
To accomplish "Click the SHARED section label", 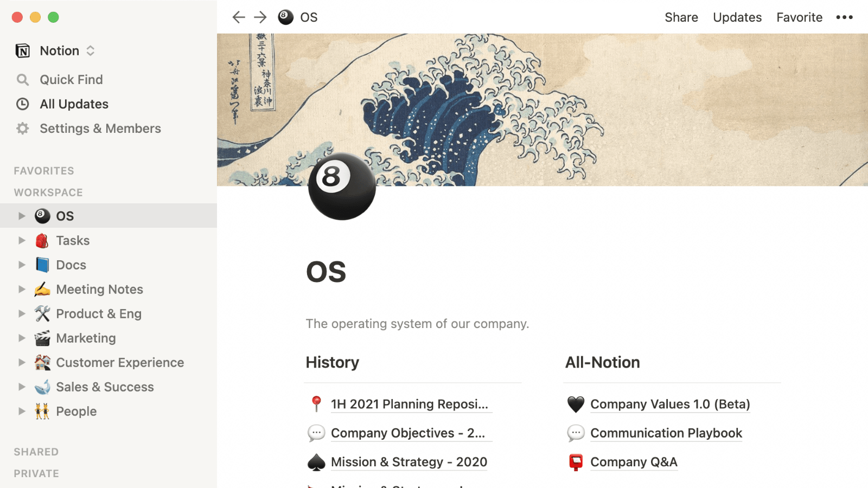I will click(x=36, y=452).
